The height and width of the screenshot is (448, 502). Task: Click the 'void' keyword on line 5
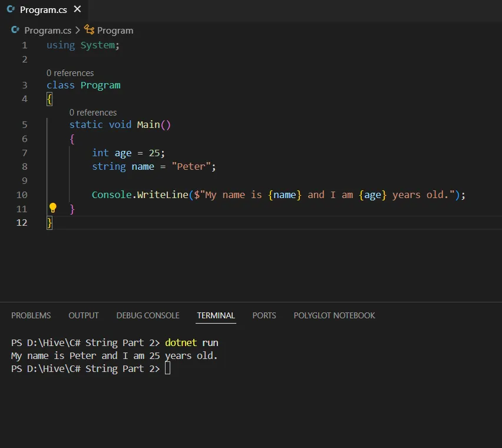(x=120, y=124)
